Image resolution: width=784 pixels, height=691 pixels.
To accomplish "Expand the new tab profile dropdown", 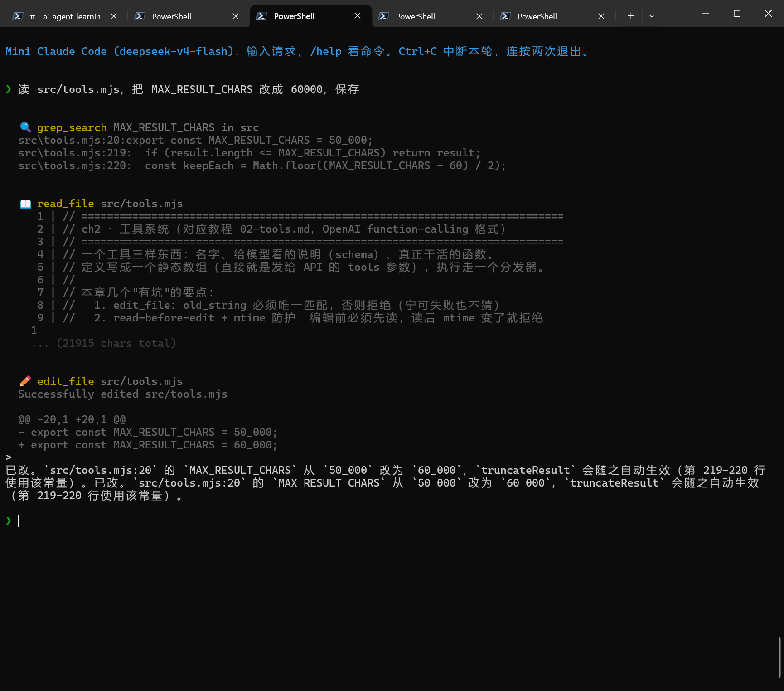I will coord(652,16).
